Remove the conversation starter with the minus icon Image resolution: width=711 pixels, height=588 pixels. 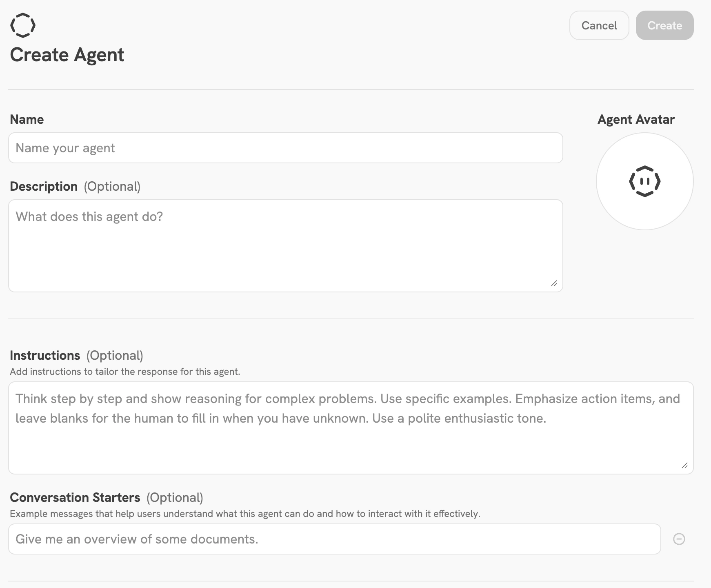[679, 539]
